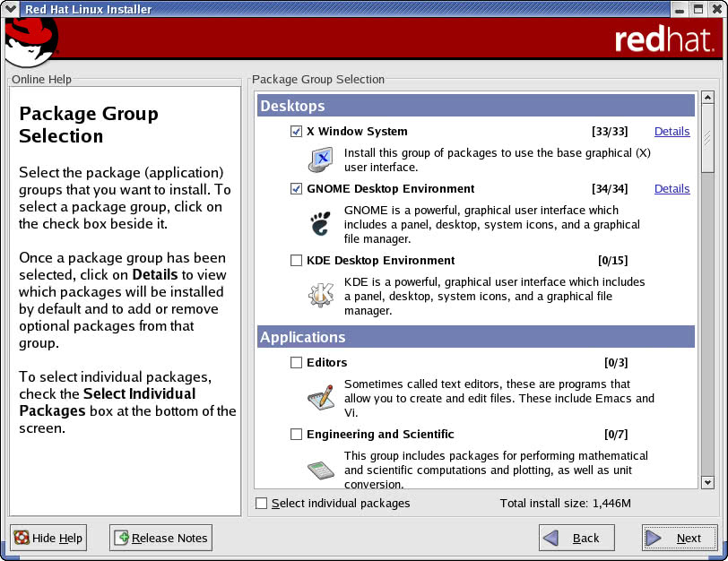728x561 pixels.
Task: Click the KDE gear icon
Action: [321, 295]
